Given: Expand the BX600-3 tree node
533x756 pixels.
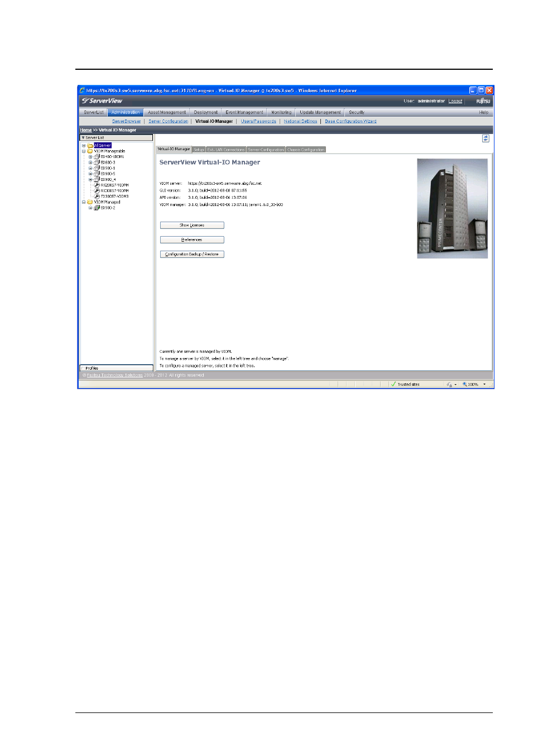Looking at the screenshot, I should 90,162.
